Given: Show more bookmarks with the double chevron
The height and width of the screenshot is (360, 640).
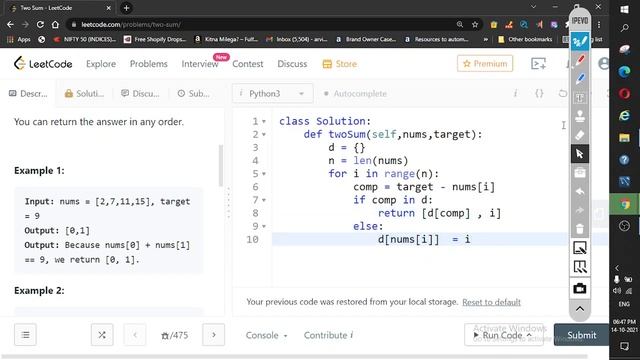Looking at the screenshot, I should pyautogui.click(x=485, y=39).
